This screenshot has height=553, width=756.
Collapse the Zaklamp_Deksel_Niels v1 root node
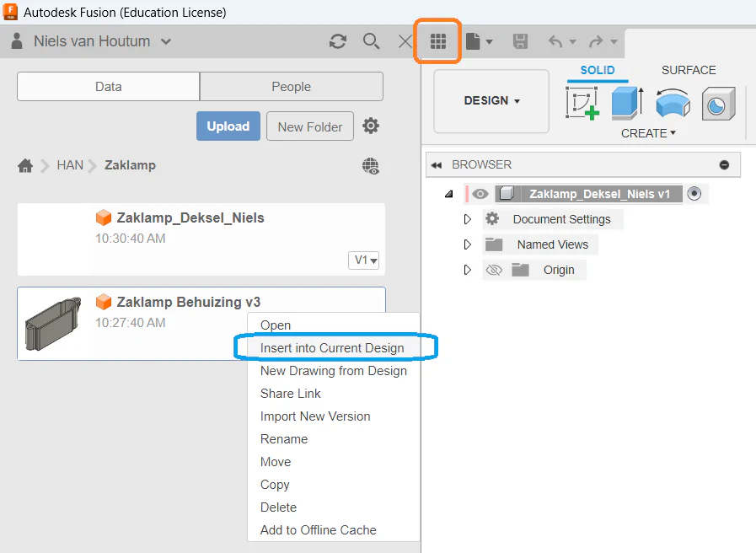pos(449,194)
